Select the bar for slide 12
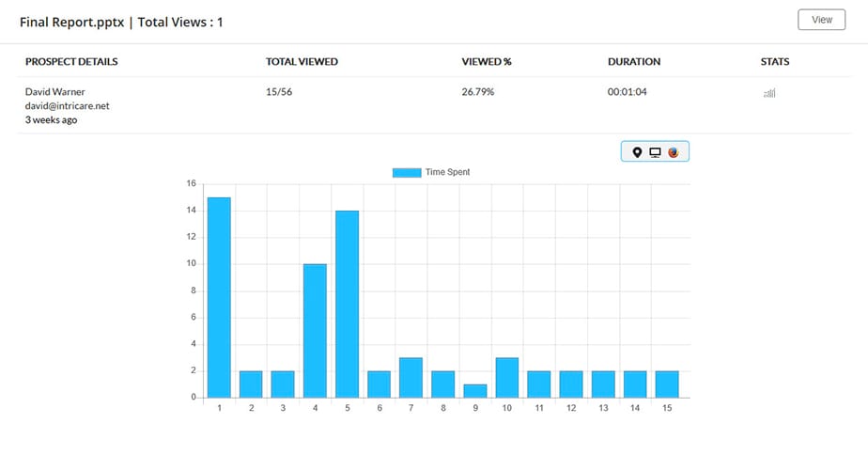Image resolution: width=868 pixels, height=455 pixels. tap(571, 384)
